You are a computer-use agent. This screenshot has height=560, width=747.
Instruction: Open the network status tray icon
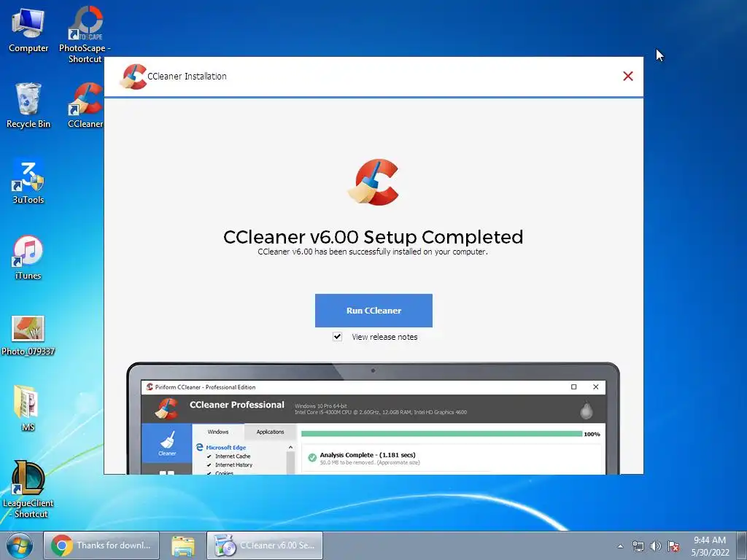[638, 546]
